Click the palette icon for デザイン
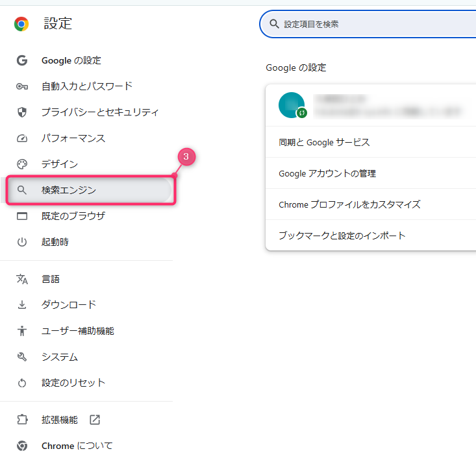Screen dimensions: 476x473 (22, 164)
